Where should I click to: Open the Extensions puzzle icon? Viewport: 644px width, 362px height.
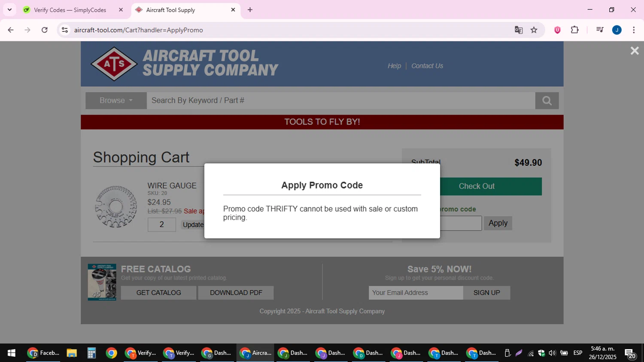tap(574, 30)
